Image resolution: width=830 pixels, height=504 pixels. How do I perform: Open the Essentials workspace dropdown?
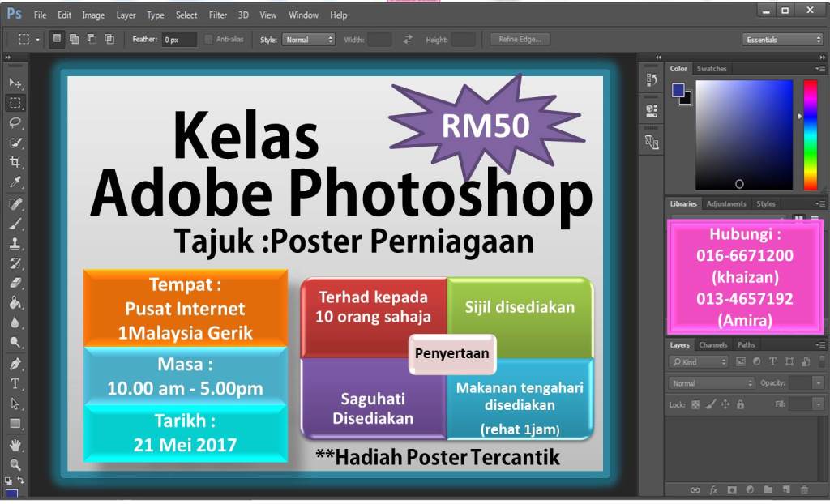click(782, 39)
